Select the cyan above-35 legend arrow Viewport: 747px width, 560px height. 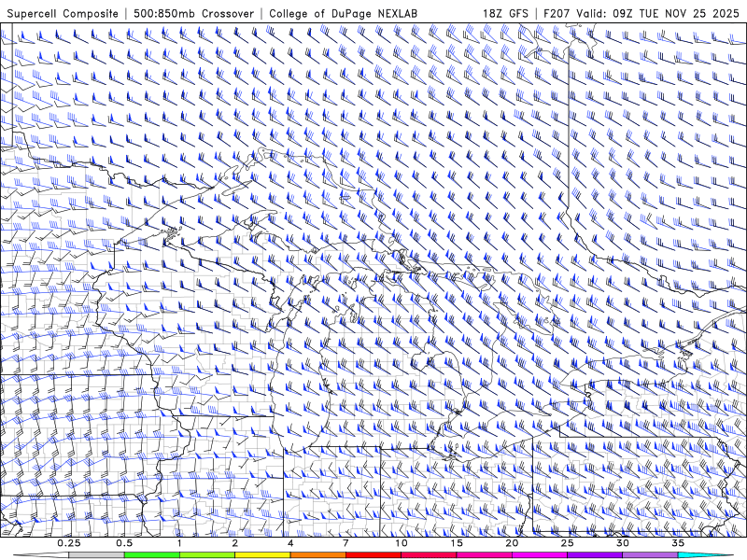[x=705, y=555]
